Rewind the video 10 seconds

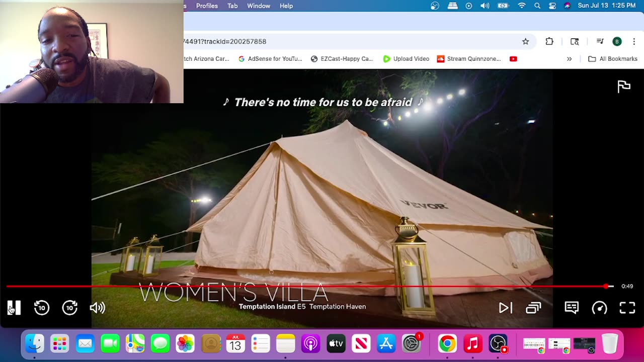click(42, 308)
